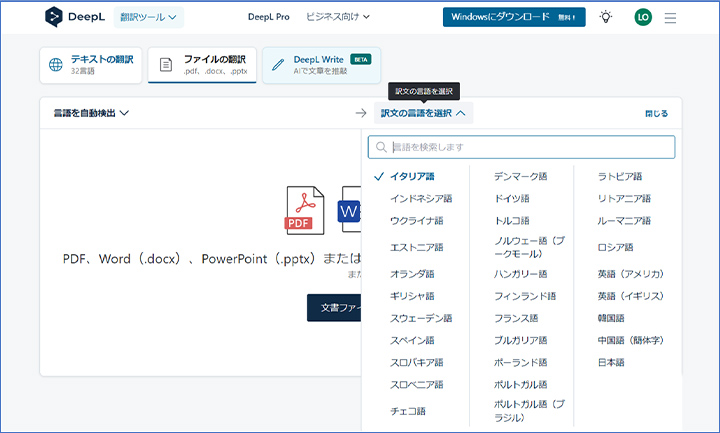This screenshot has height=433, width=720.
Task: Click the 閉じる link
Action: coord(656,113)
